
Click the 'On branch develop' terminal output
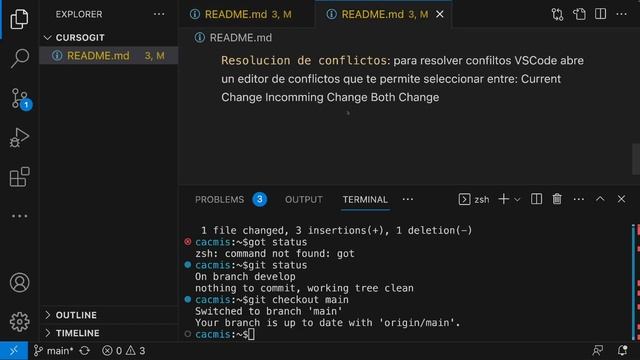[x=245, y=276]
